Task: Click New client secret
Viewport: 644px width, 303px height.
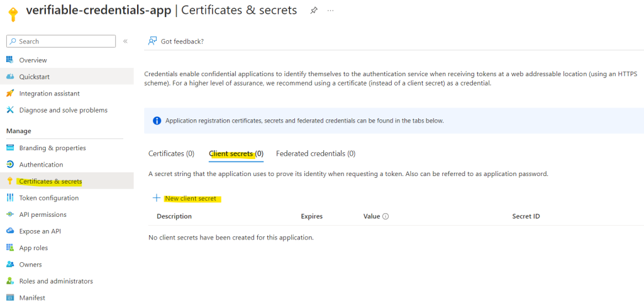Action: tap(191, 198)
